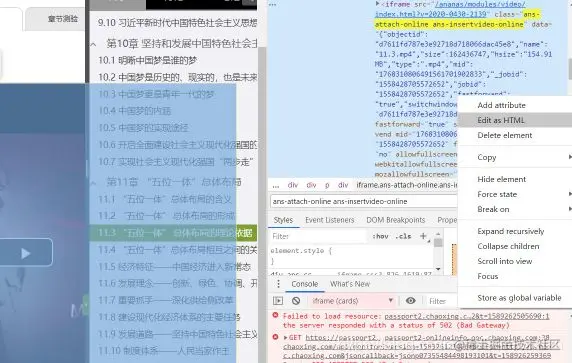Open the Break on submenu

[515, 209]
